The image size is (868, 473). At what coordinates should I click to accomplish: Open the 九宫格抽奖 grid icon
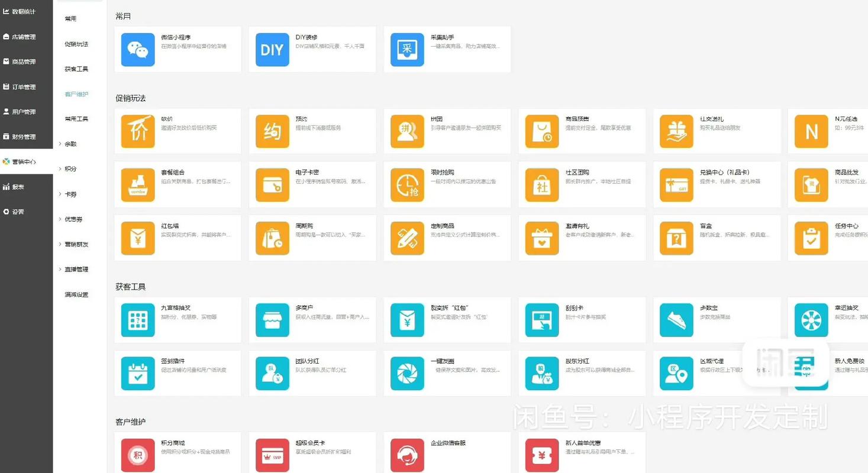point(138,320)
